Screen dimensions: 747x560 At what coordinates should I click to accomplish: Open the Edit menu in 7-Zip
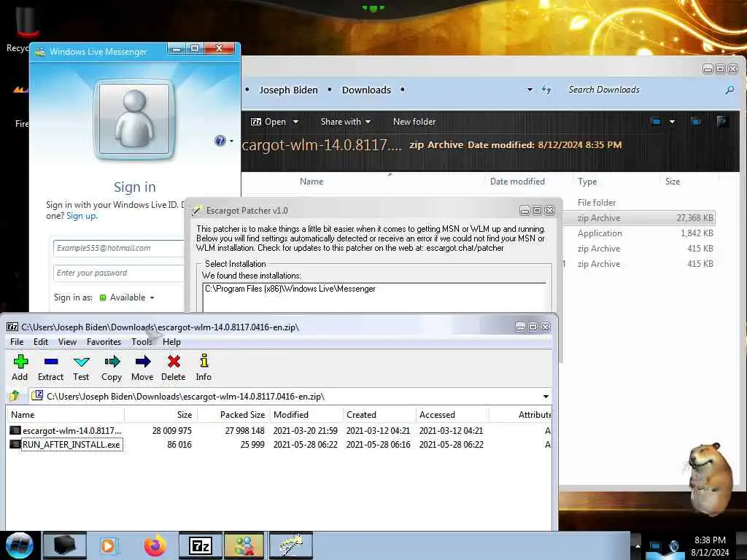pyautogui.click(x=41, y=342)
